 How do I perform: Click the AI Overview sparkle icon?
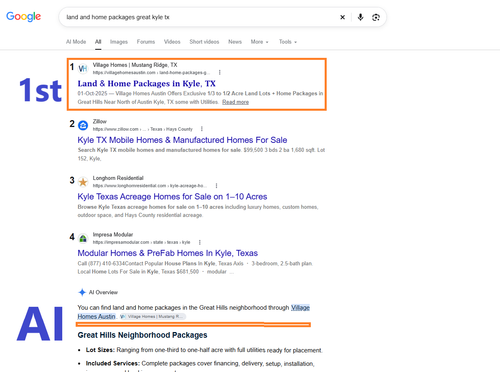82,292
